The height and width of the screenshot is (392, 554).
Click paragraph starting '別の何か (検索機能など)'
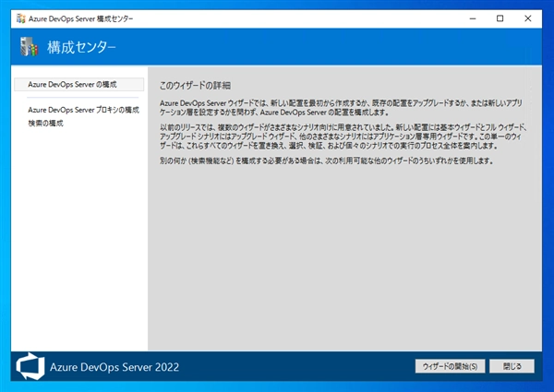point(327,160)
